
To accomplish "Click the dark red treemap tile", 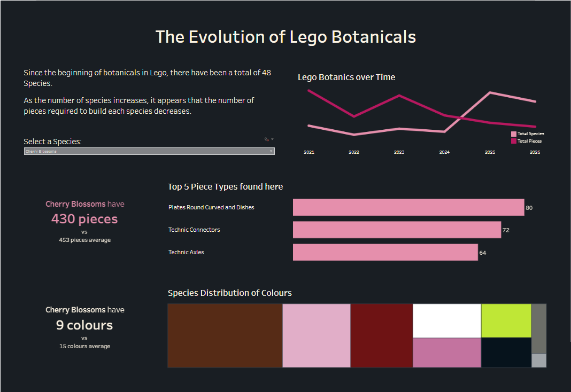I will click(382, 335).
